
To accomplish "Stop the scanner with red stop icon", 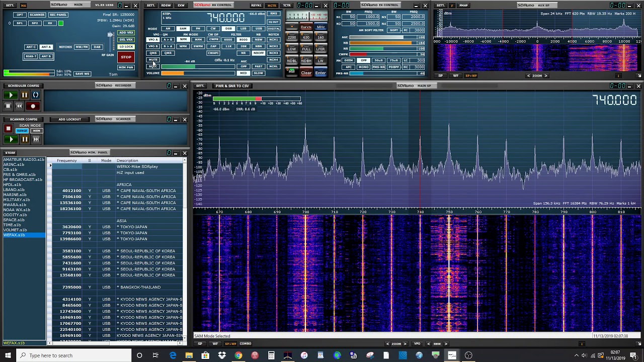I will [8, 129].
